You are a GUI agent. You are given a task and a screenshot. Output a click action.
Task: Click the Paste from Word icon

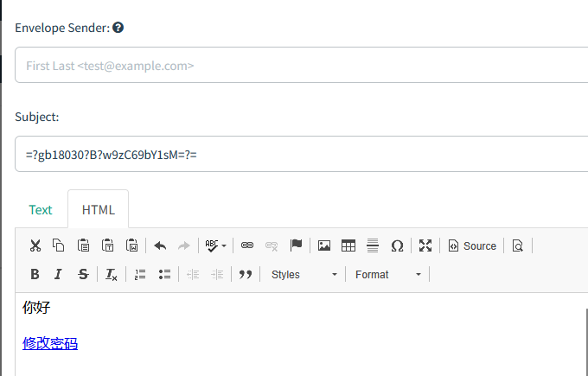pyautogui.click(x=132, y=246)
